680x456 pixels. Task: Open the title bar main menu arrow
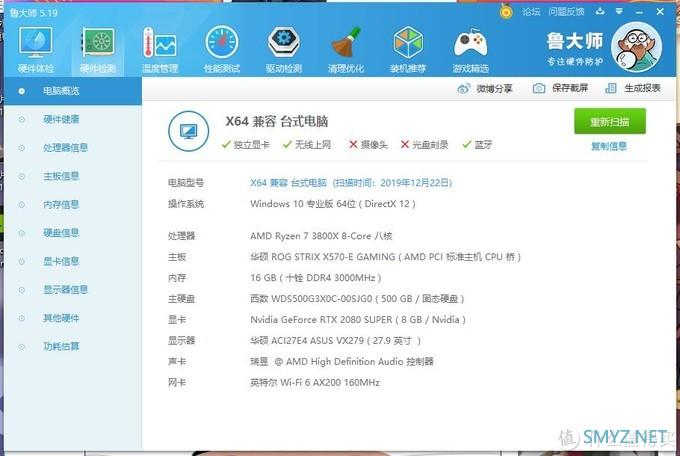pos(619,12)
